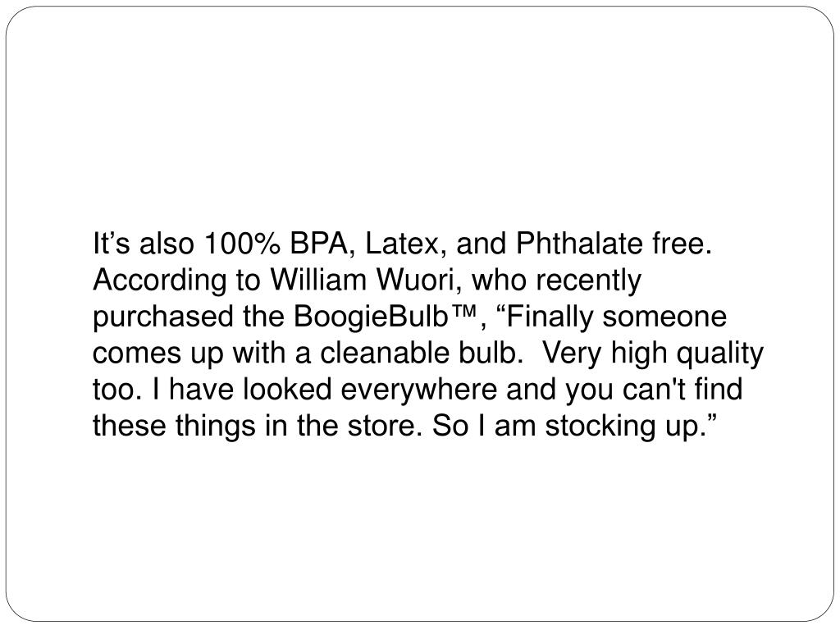Click the word "Latex," in first line
This screenshot has width=840, height=630.
coord(406,244)
